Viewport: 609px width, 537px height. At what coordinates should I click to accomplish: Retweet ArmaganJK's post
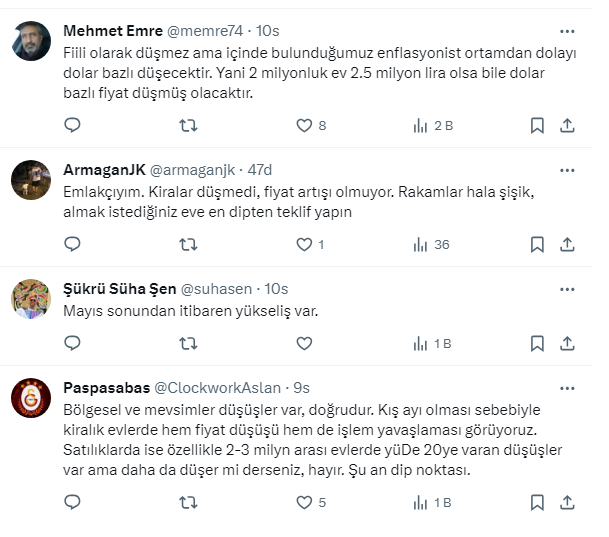tap(187, 244)
